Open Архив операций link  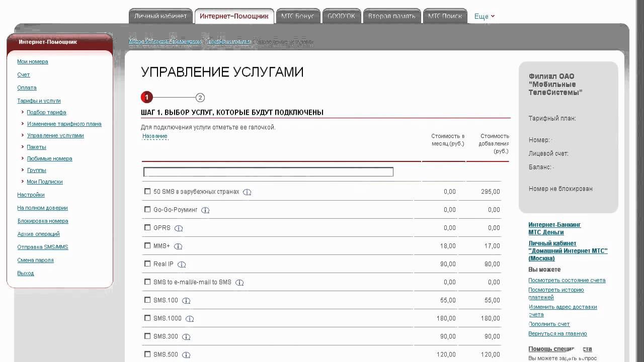coord(38,234)
